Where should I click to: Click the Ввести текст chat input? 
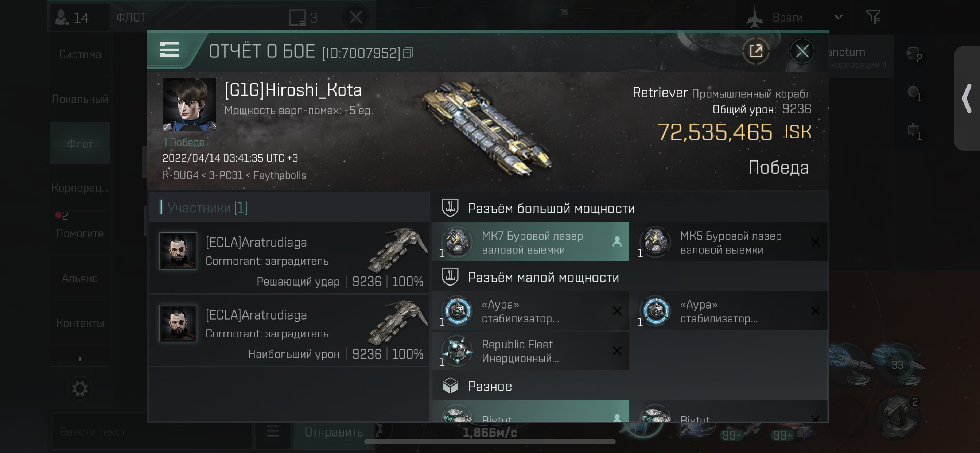[x=152, y=432]
